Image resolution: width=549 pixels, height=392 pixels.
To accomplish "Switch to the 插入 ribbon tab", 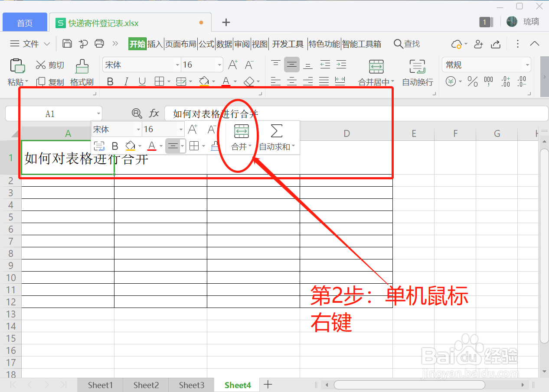I will 154,44.
